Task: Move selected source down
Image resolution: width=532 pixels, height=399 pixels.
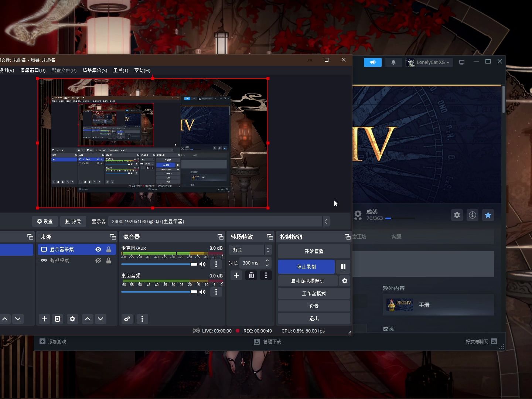Action: click(x=100, y=319)
